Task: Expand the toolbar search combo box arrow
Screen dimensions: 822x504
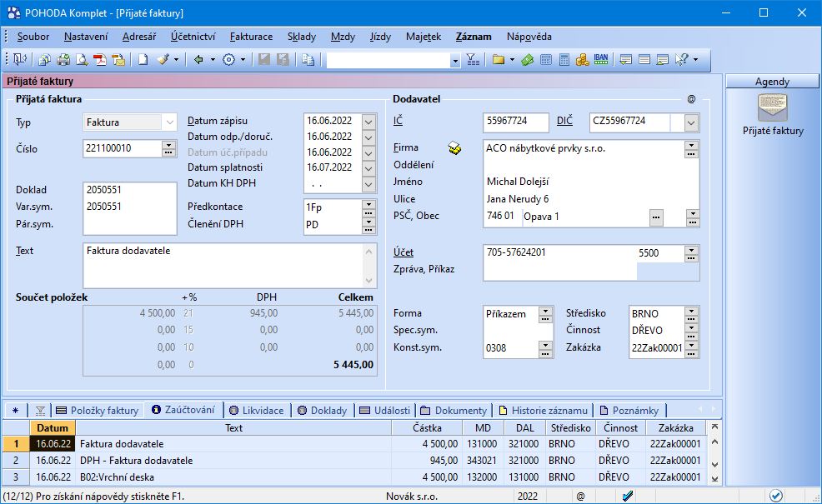Action: tap(454, 61)
